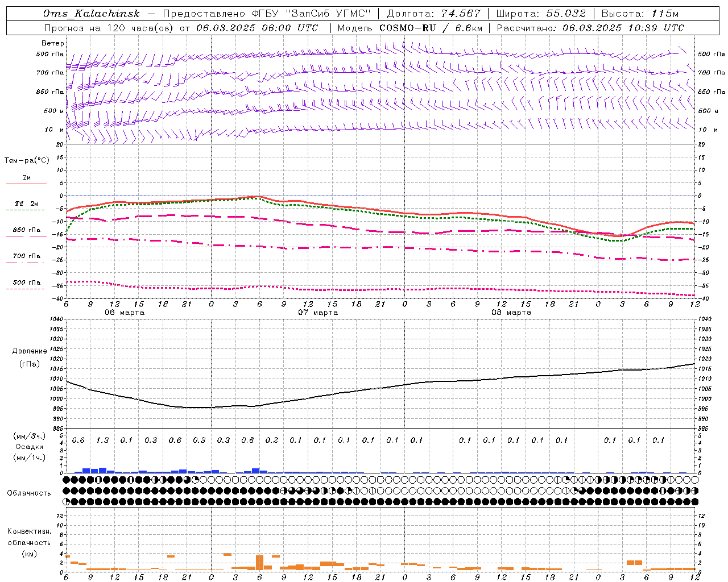
Task: Click the 06 марта date label
Action: point(125,313)
